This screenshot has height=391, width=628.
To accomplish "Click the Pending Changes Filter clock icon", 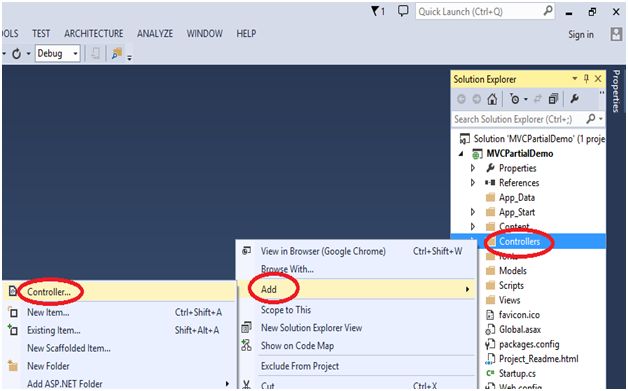I will pyautogui.click(x=515, y=99).
